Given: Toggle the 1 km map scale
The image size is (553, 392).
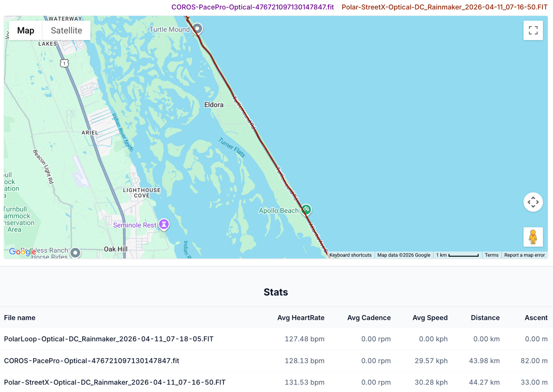Looking at the screenshot, I should click(x=457, y=255).
